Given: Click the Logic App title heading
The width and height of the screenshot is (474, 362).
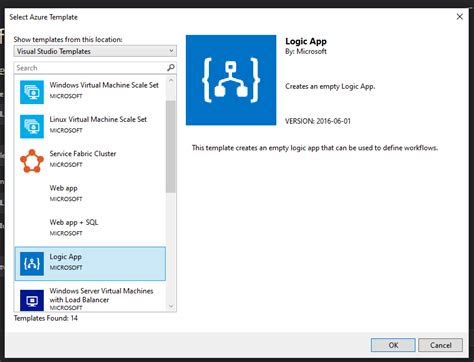Looking at the screenshot, I should click(x=306, y=41).
